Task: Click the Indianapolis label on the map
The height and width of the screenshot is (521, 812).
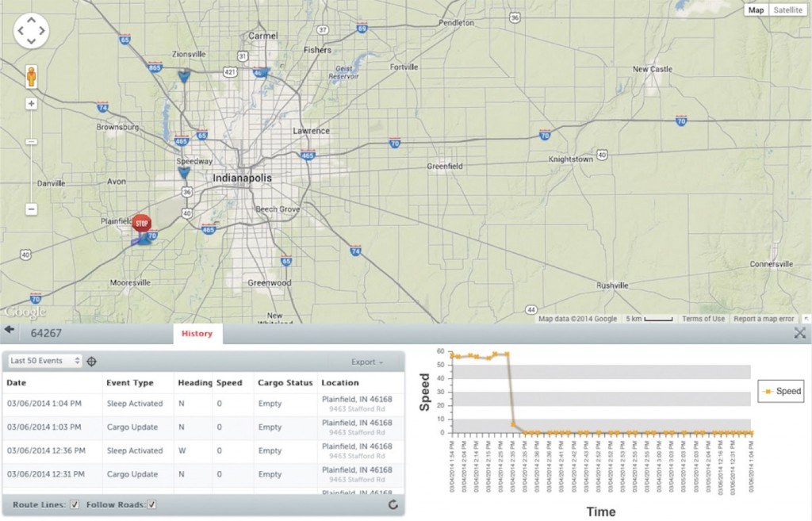Action: (x=242, y=178)
